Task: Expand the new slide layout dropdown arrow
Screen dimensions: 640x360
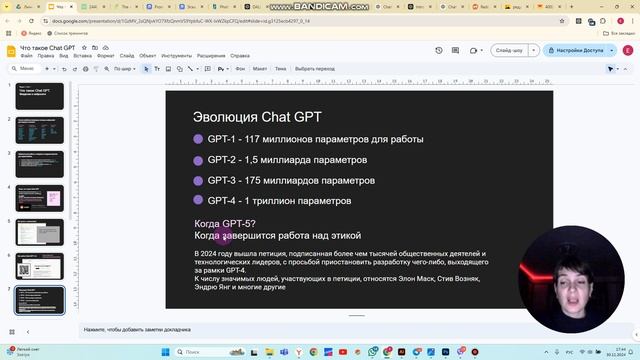Action: tap(54, 69)
